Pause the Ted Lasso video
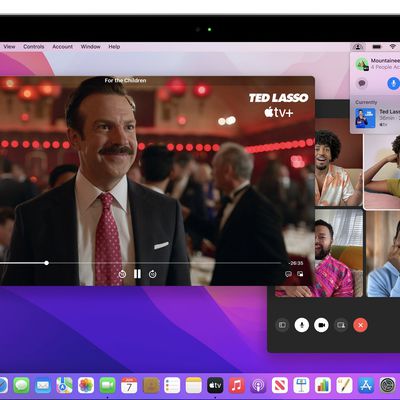This screenshot has width=400, height=400. click(x=137, y=274)
